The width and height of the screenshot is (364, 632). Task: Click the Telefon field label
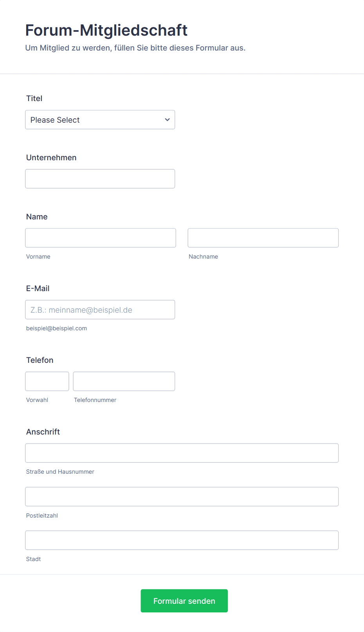[x=40, y=360]
